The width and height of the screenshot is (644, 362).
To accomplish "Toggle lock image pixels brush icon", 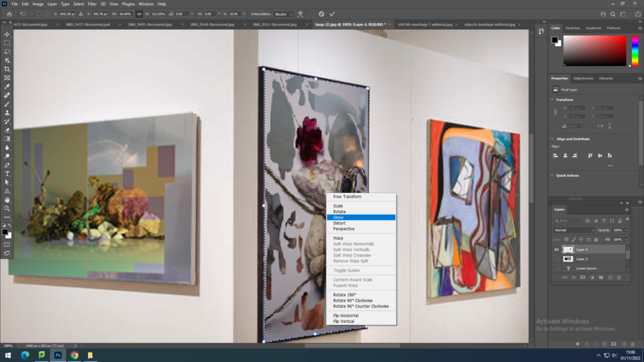I will pyautogui.click(x=574, y=239).
